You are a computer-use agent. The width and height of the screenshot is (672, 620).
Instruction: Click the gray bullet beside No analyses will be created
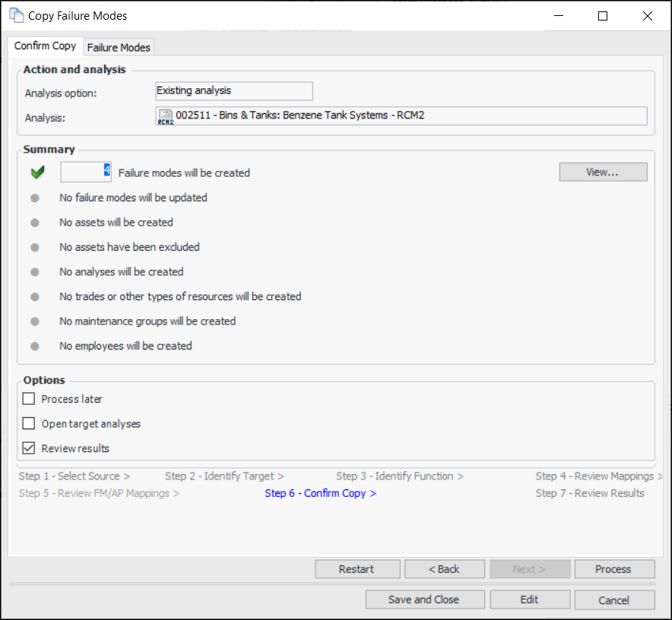tap(35, 272)
